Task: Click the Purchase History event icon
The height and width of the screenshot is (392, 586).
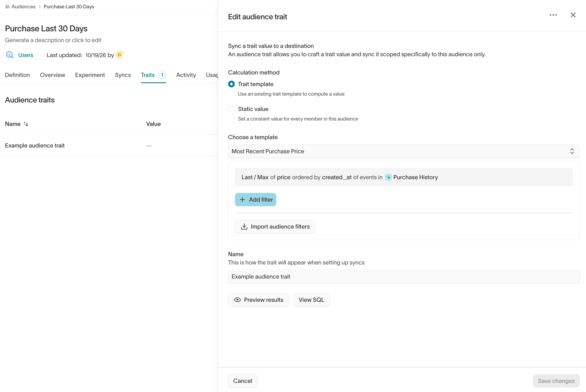Action: 388,177
